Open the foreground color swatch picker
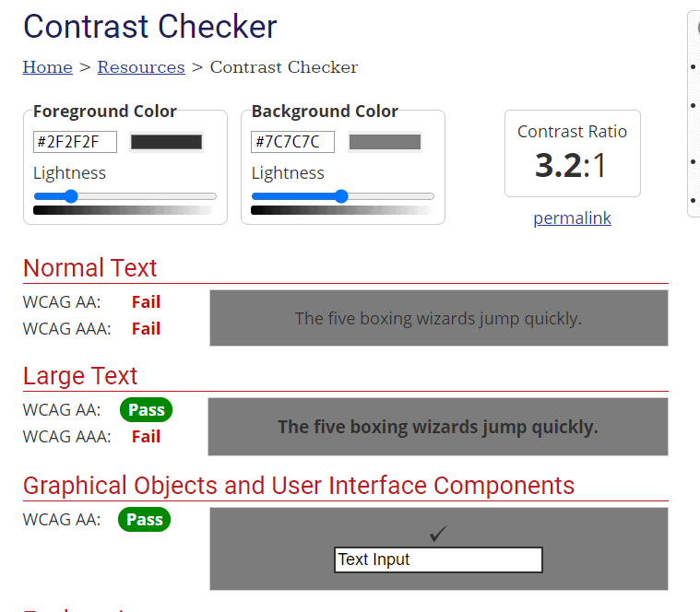 click(x=167, y=142)
